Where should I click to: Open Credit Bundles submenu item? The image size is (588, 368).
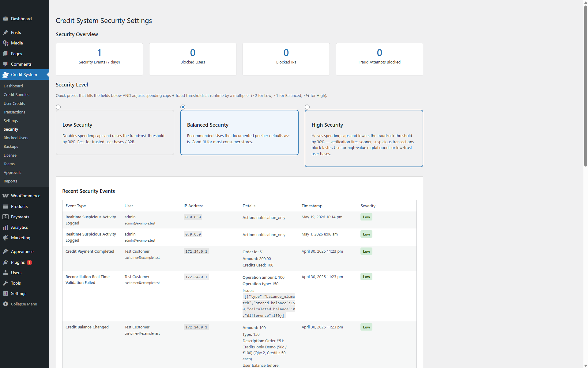17,95
